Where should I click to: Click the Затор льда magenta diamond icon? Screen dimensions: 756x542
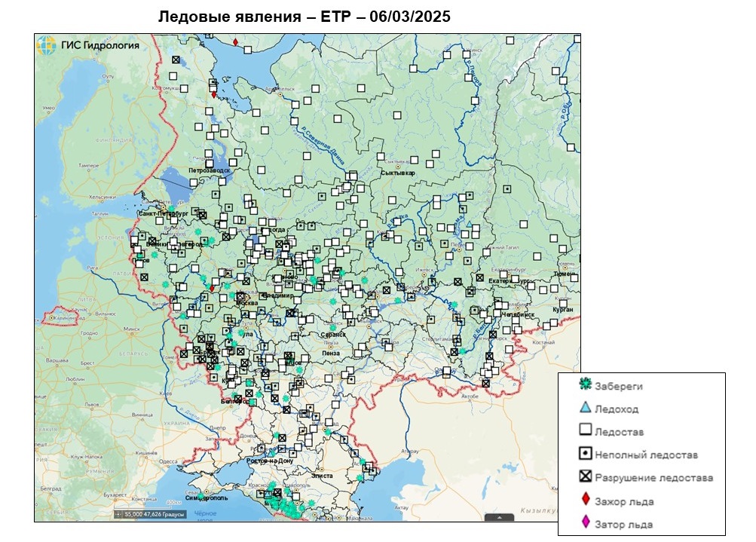[x=585, y=523]
